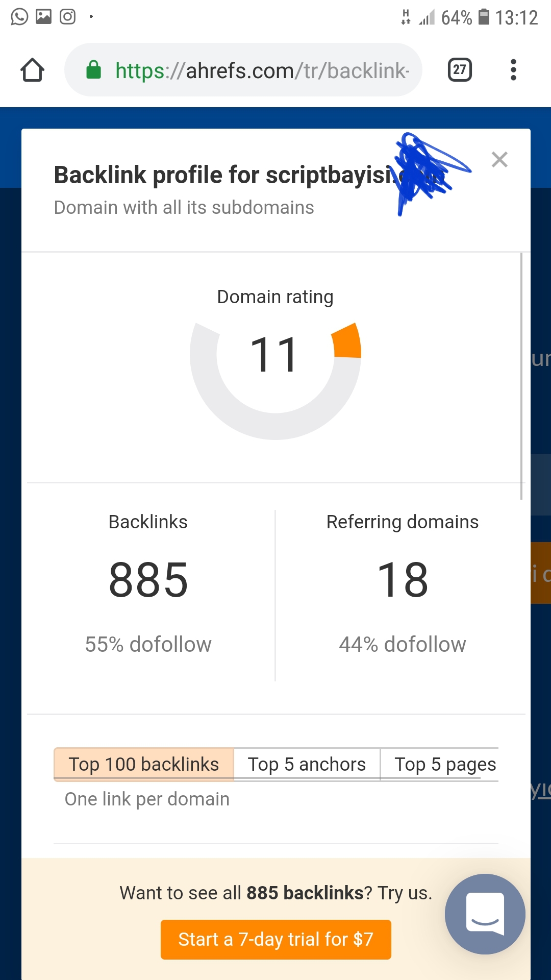The image size is (551, 980).
Task: Open the Intercom chat bubble
Action: point(485,914)
